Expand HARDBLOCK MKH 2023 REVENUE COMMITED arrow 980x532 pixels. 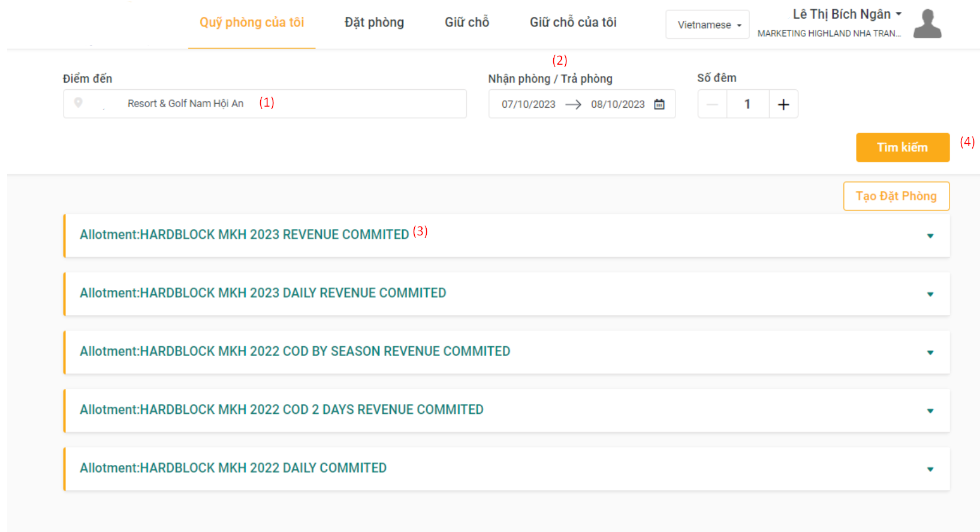930,236
